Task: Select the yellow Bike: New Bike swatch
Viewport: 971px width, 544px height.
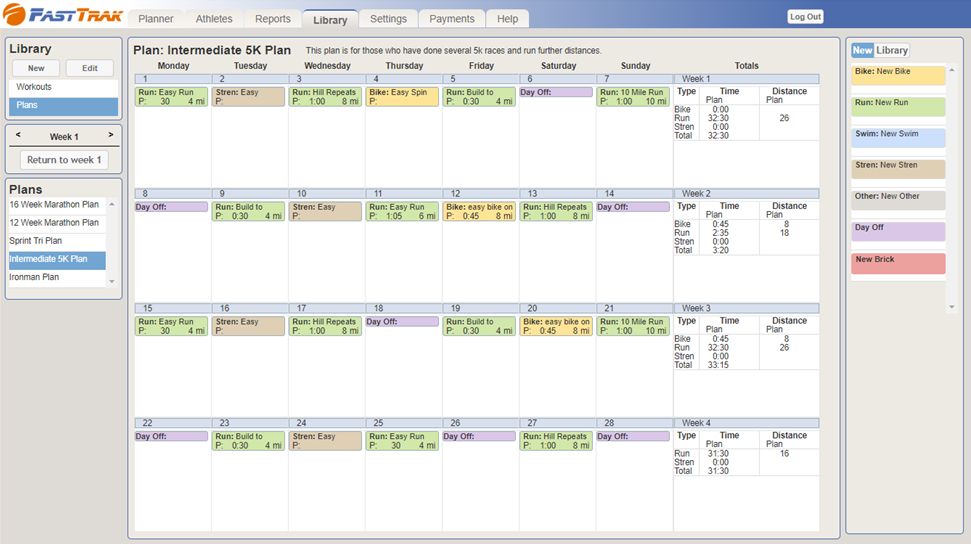Action: coord(897,76)
